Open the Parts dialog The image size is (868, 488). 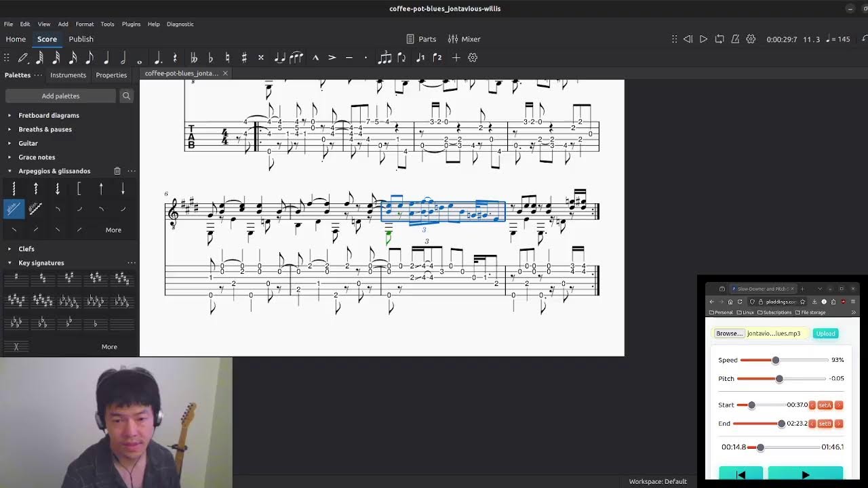click(x=421, y=39)
